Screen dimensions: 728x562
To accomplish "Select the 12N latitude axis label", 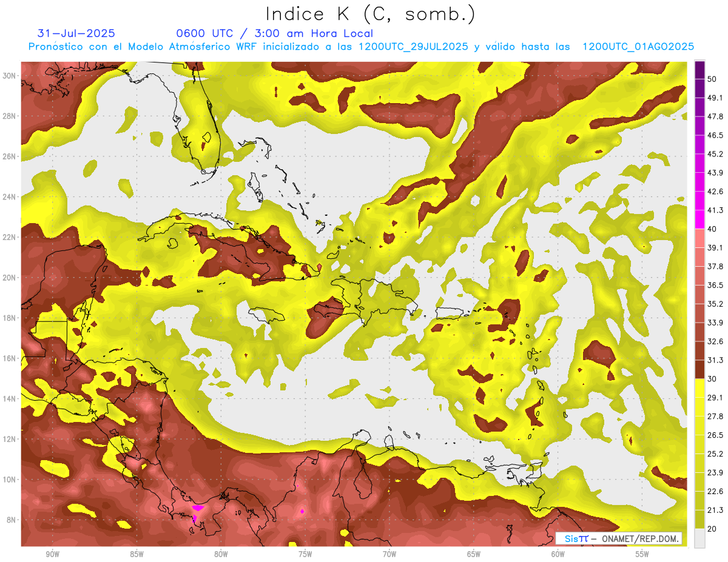I will click(x=10, y=439).
